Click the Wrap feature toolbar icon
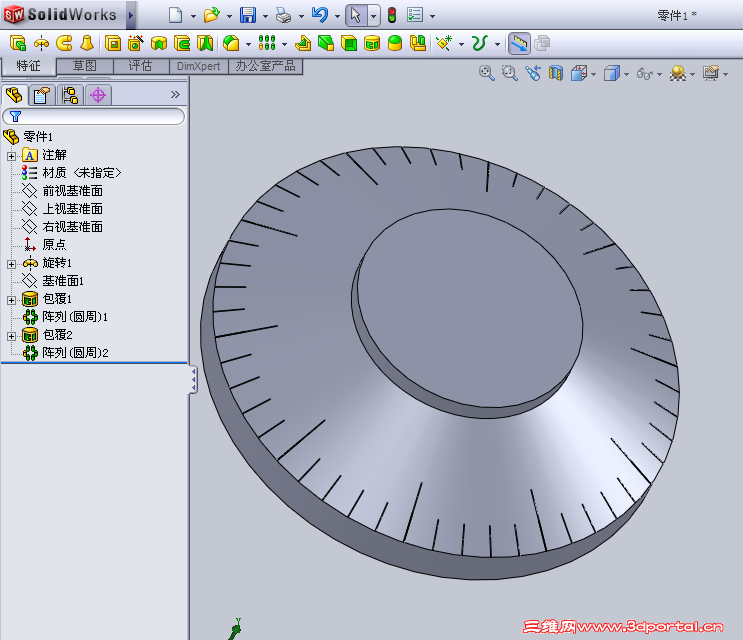 tap(372, 43)
